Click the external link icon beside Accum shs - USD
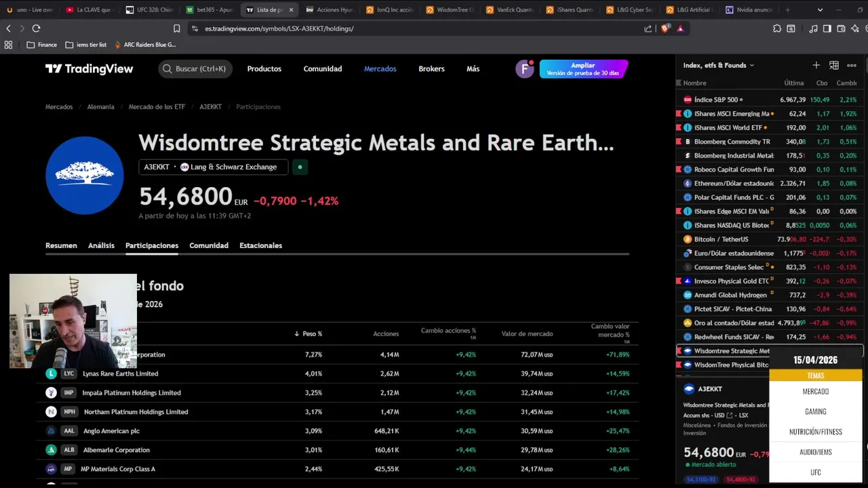Image resolution: width=868 pixels, height=488 pixels. 730,415
